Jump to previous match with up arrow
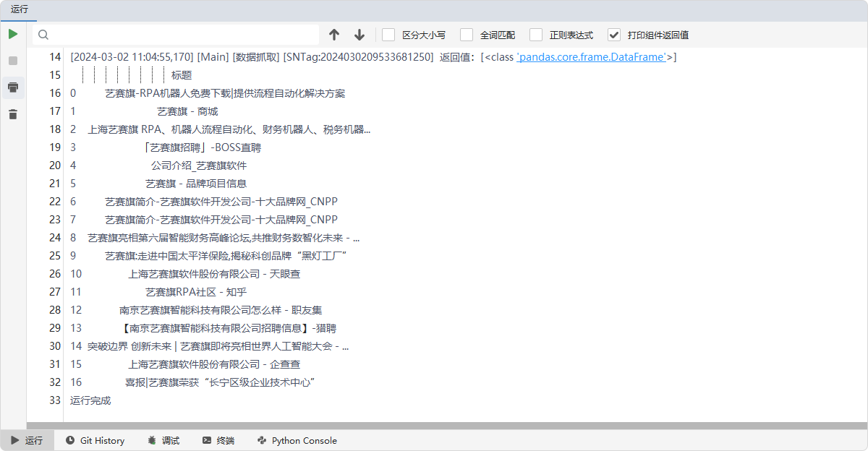868x451 pixels. [333, 35]
